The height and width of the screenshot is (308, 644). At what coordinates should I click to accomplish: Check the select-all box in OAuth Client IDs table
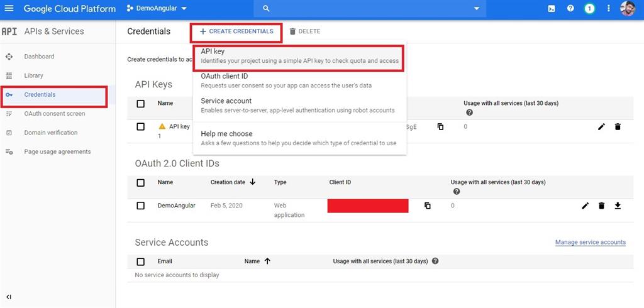point(140,182)
